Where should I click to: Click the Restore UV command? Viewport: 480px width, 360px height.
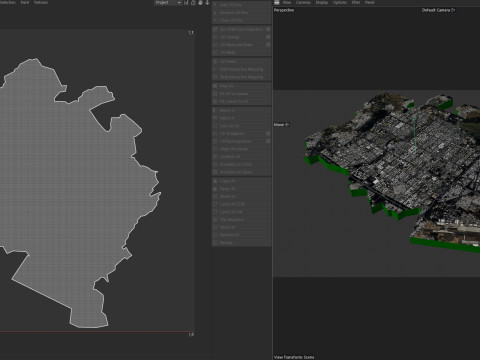point(241,235)
